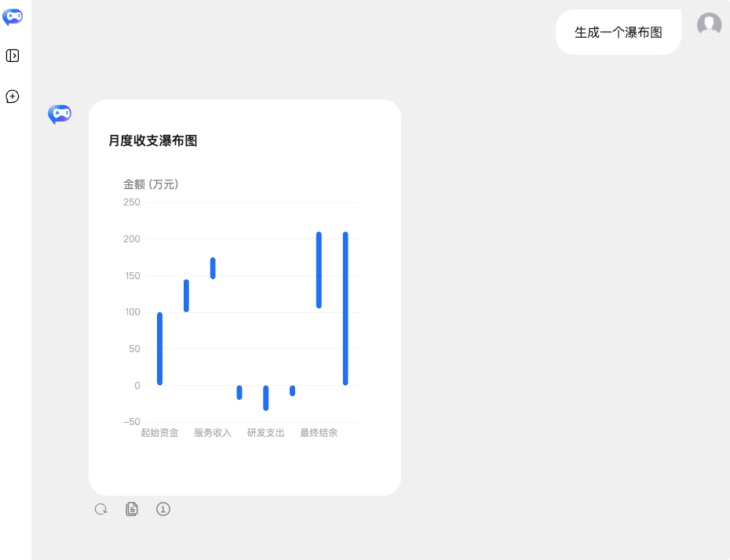This screenshot has width=730, height=560.
Task: Copy the response using the document icon
Action: coord(132,509)
